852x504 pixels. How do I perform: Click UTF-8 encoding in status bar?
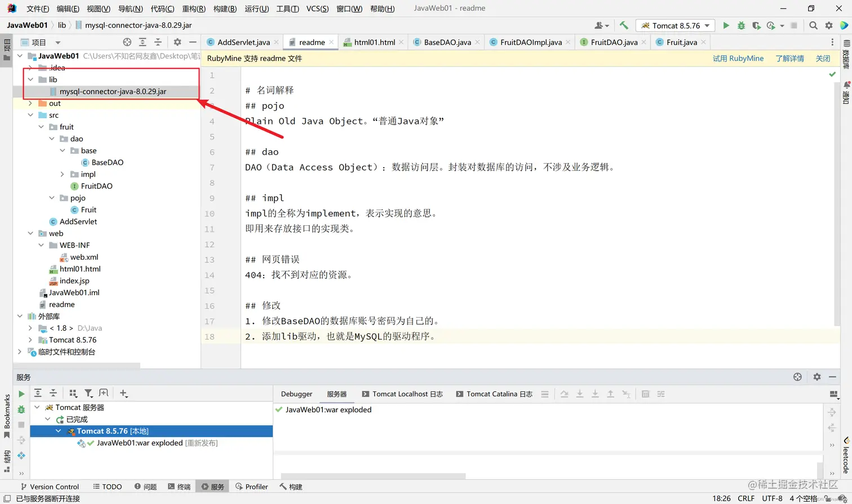click(x=772, y=498)
